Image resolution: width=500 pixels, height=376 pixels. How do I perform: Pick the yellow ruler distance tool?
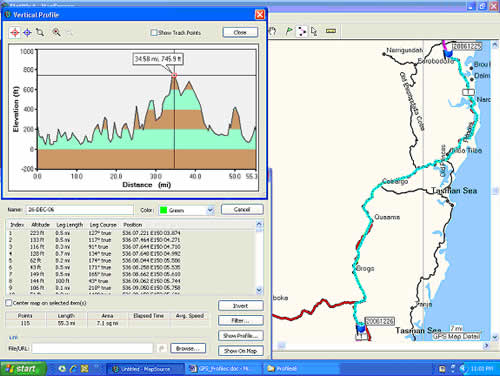[331, 31]
